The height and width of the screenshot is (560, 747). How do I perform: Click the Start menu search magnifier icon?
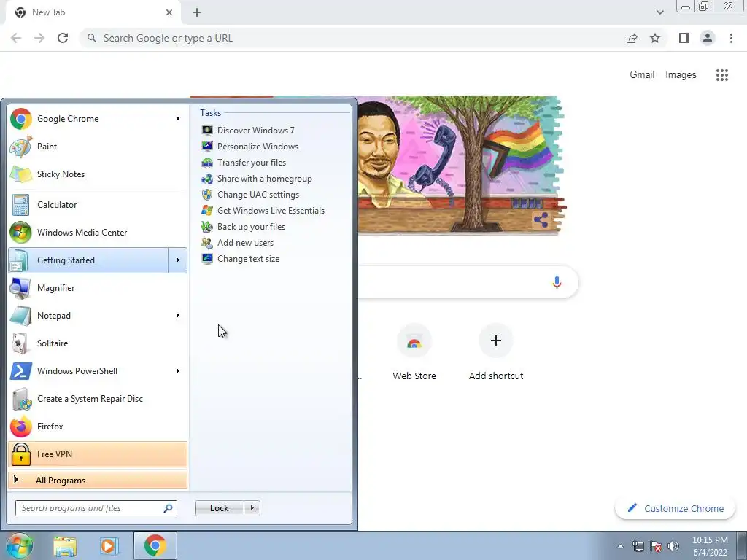169,508
